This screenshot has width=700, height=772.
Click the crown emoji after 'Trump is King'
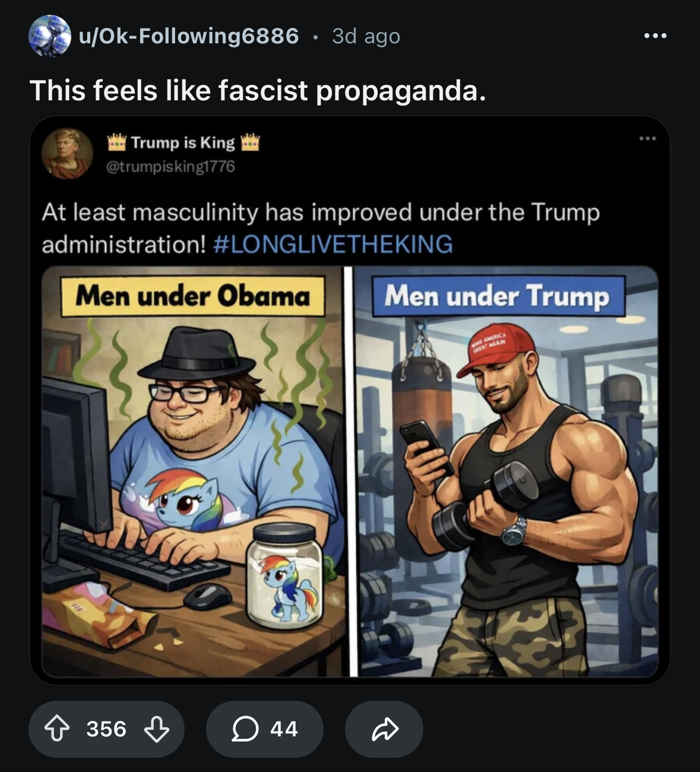pos(250,143)
